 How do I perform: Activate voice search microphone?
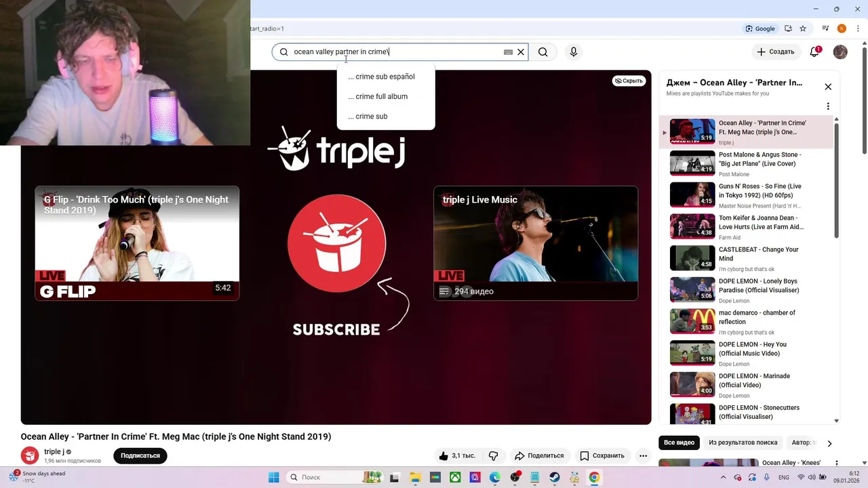coord(574,52)
